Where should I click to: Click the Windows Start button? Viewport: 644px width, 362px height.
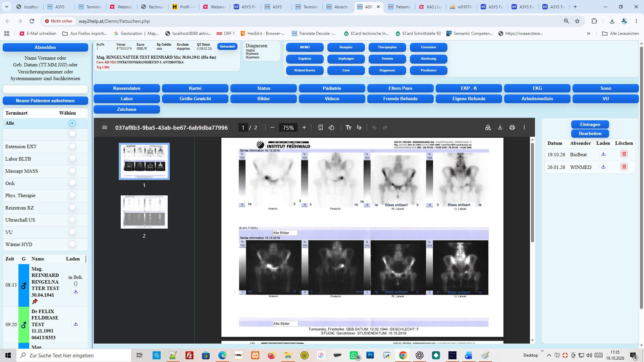tap(8, 355)
